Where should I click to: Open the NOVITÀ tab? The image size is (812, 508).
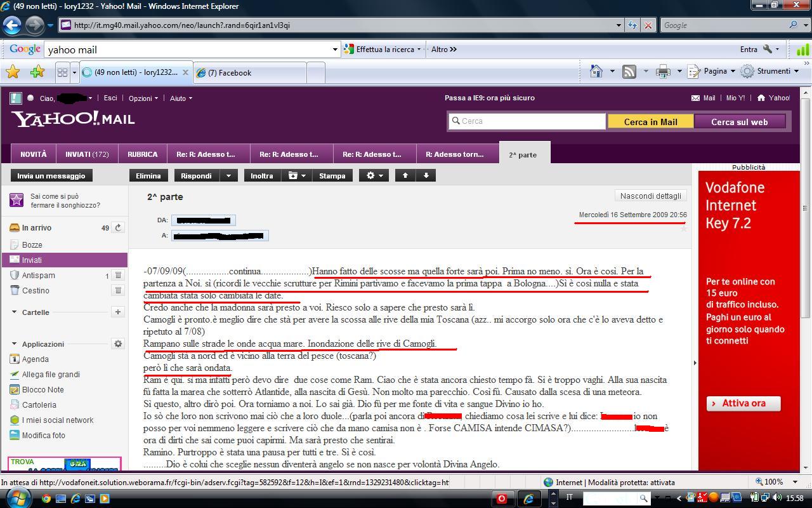coord(34,154)
